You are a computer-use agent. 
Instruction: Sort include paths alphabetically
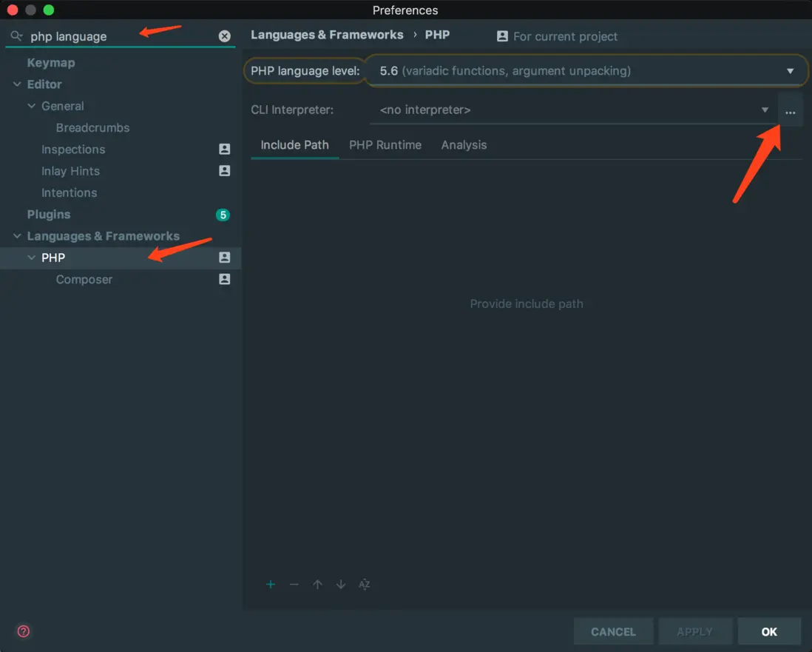(364, 585)
